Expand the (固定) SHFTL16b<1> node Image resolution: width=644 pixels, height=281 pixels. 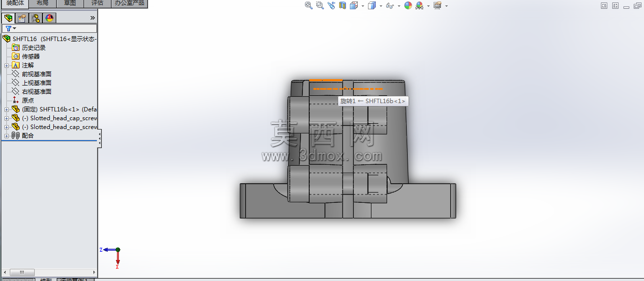[6, 109]
